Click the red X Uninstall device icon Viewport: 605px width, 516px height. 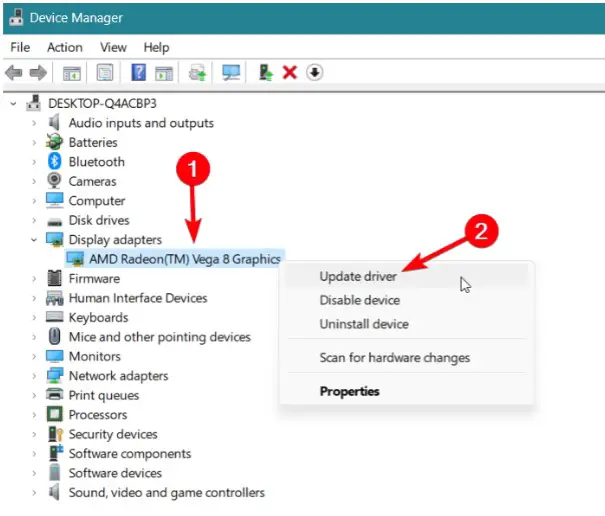[x=290, y=73]
